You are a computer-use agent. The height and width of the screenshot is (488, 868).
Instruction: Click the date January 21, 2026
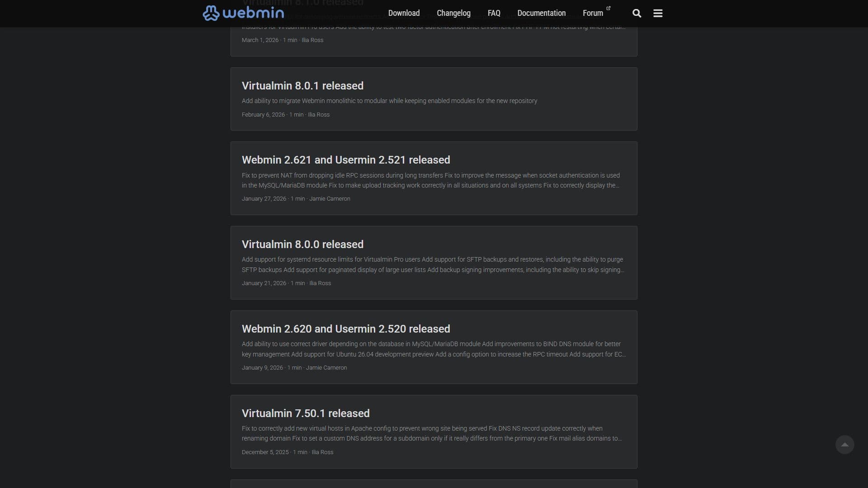click(x=264, y=283)
